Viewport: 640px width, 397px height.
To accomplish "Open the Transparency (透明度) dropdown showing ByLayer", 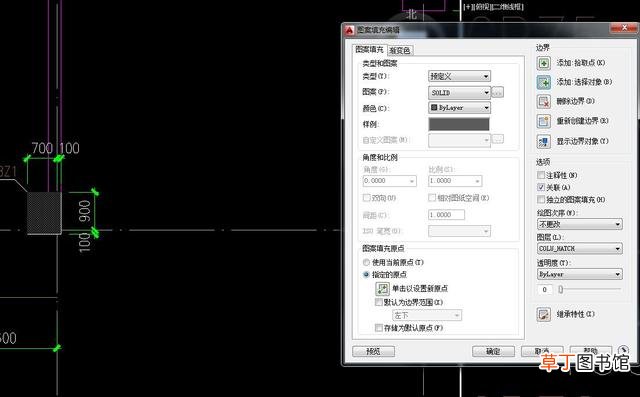I will pyautogui.click(x=580, y=274).
